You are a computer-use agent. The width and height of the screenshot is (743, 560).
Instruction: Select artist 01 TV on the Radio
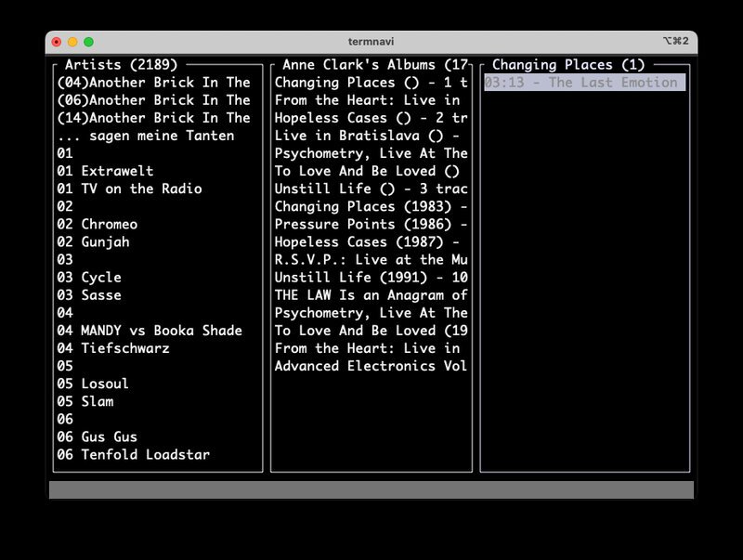[x=129, y=189]
